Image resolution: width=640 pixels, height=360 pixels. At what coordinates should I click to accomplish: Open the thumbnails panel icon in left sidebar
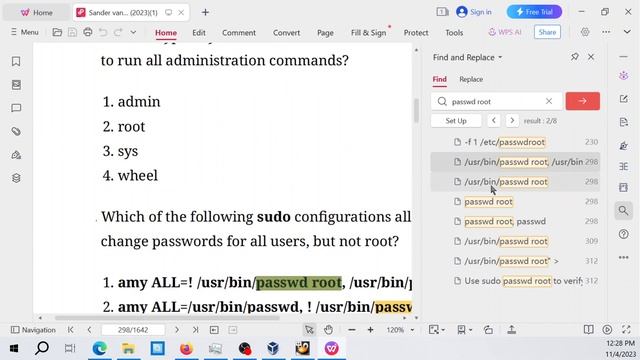click(16, 84)
